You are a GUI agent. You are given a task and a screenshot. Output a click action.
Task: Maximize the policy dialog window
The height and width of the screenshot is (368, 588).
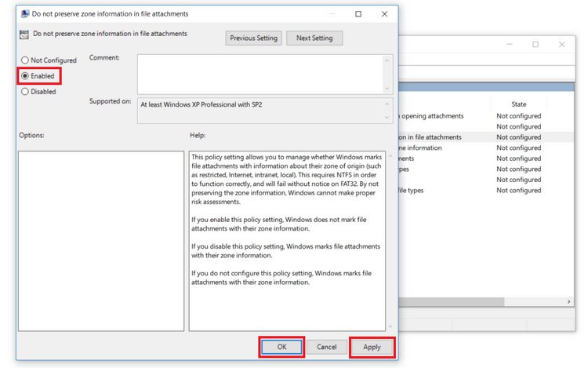(x=358, y=14)
